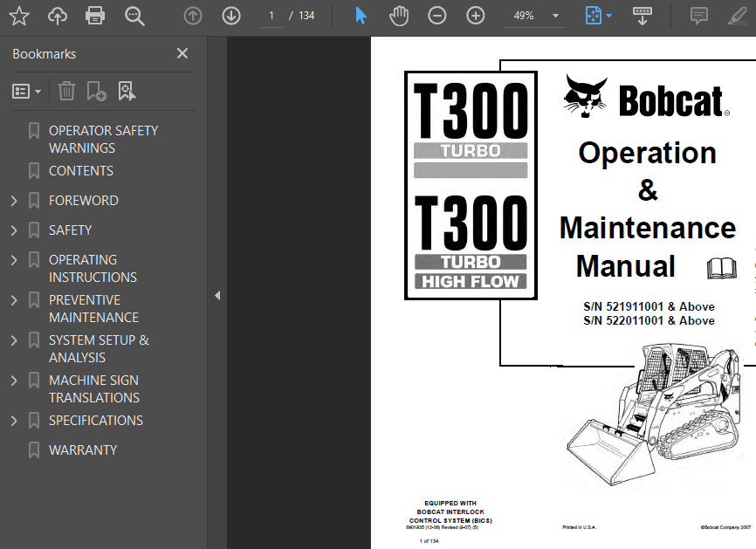Expand the FOREWORD bookmark

point(14,201)
